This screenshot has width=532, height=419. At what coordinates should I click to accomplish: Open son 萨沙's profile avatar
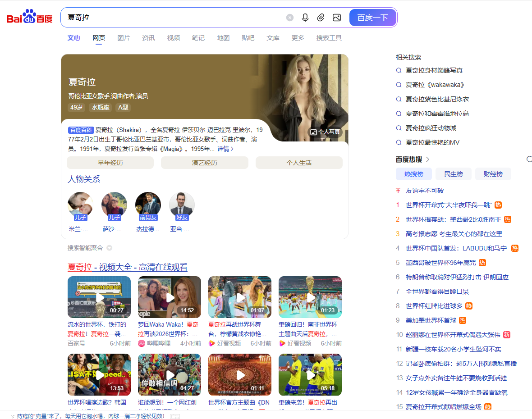click(x=114, y=205)
